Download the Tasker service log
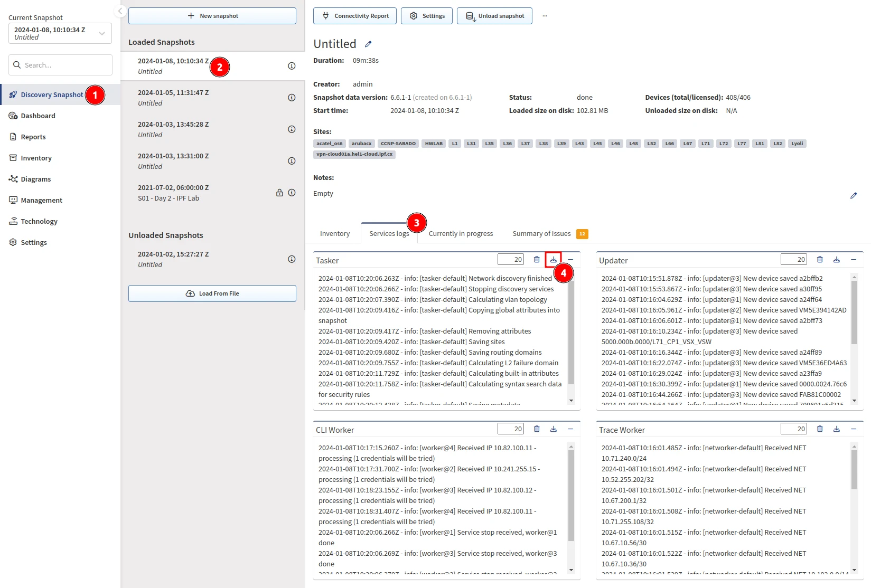This screenshot has height=588, width=871. 553,260
